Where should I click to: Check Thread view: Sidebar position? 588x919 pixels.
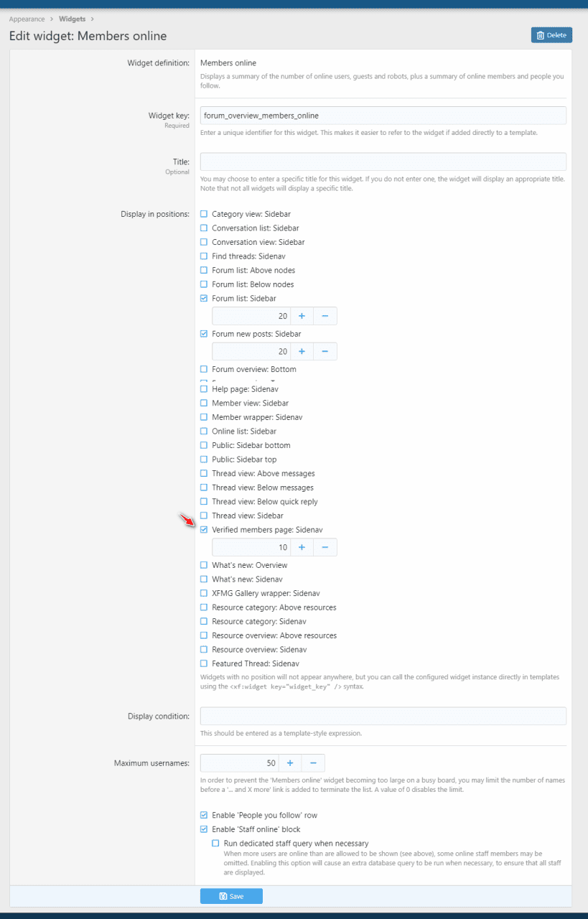204,516
